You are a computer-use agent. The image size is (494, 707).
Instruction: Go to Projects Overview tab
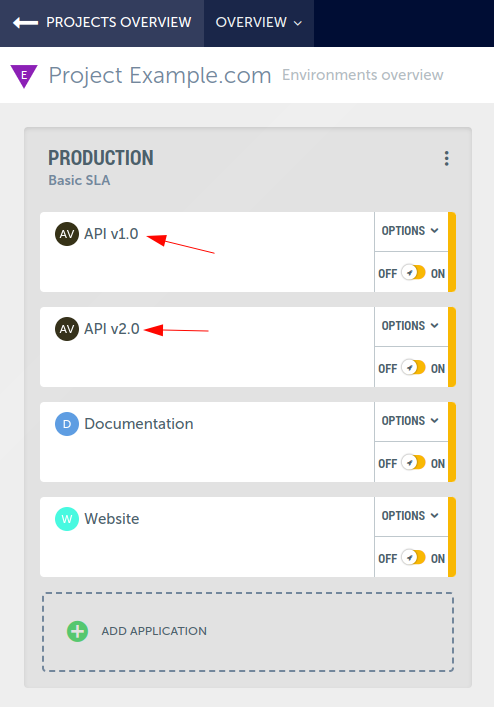(102, 23)
